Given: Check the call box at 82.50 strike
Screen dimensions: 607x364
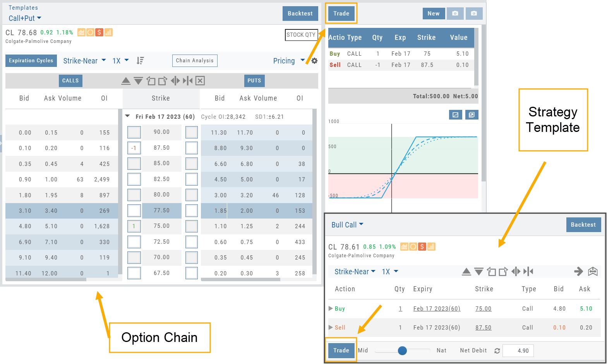Looking at the screenshot, I should [134, 179].
